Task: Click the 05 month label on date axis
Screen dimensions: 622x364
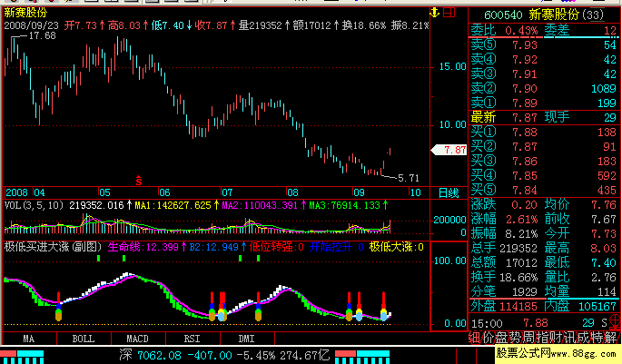Action: pos(104,192)
